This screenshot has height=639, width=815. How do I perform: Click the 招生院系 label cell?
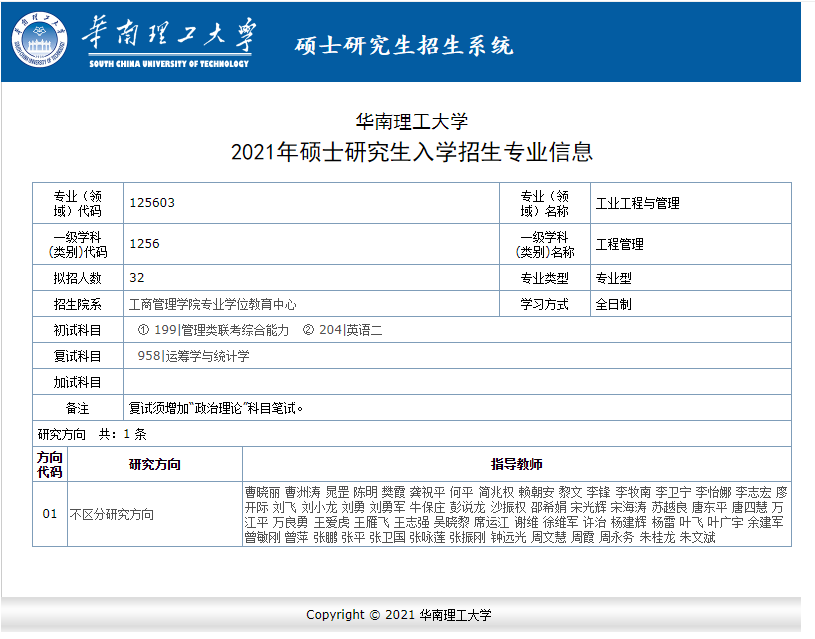[x=78, y=304]
